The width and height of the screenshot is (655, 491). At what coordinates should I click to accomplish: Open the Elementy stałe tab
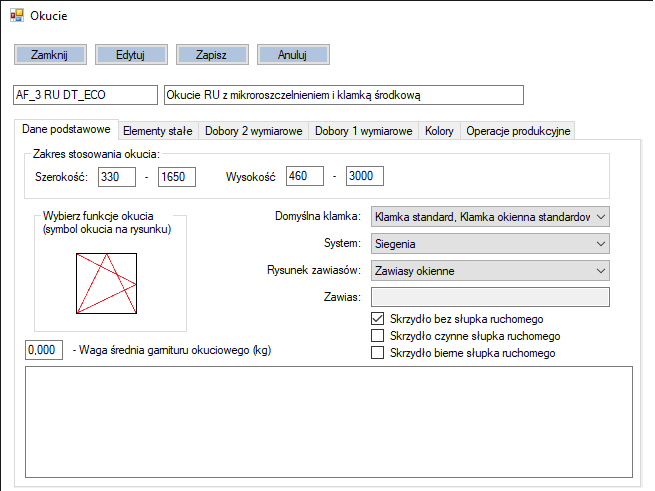(x=158, y=131)
